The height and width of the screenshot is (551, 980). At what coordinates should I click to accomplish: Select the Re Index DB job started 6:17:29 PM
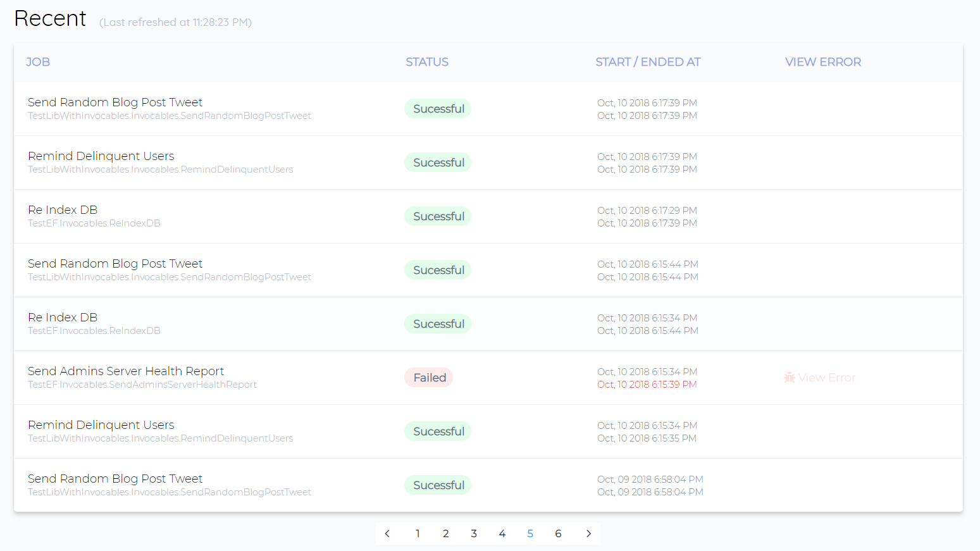63,209
